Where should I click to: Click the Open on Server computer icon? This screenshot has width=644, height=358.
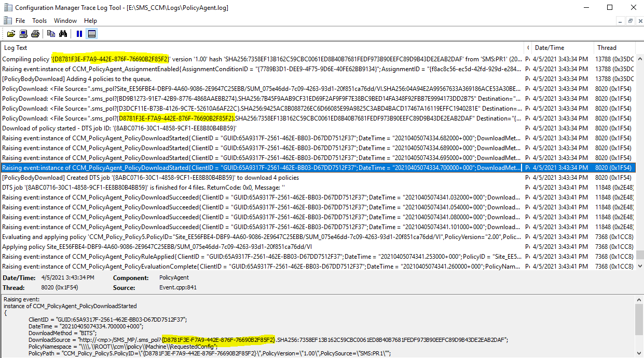(x=23, y=34)
